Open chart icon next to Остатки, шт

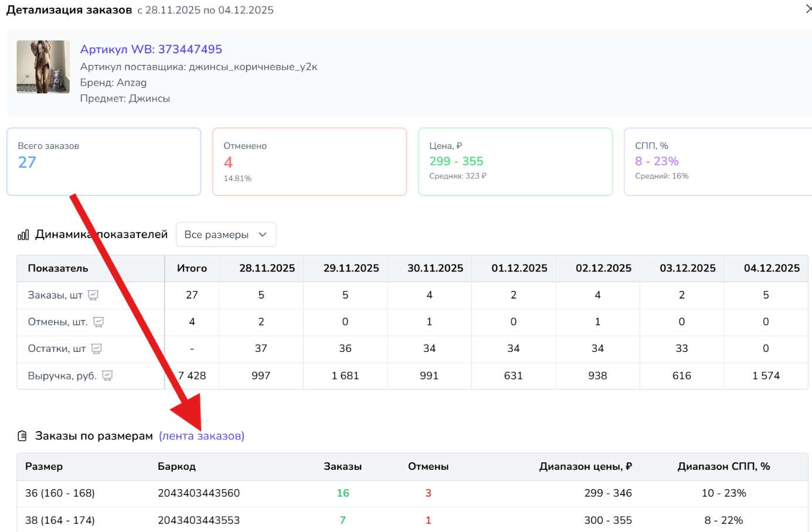(x=97, y=349)
